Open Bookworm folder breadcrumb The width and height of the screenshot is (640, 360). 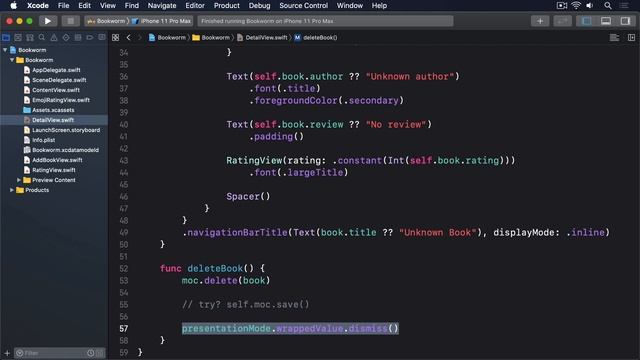[x=211, y=38]
